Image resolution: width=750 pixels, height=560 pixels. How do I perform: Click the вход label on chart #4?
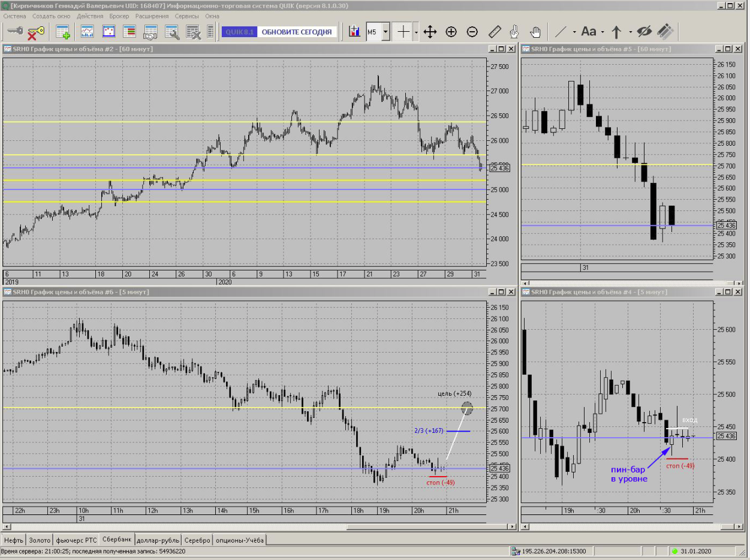click(689, 420)
